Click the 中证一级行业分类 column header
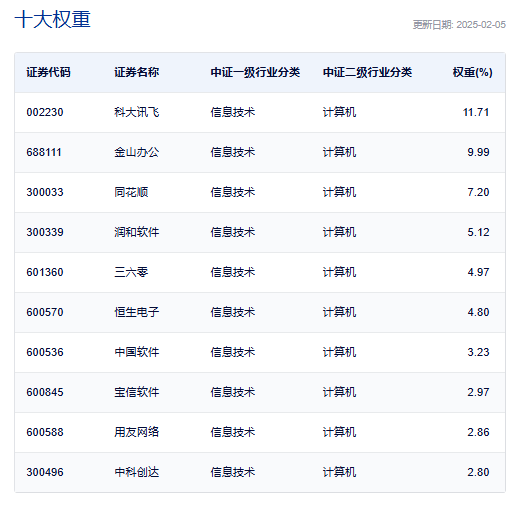This screenshot has height=508, width=519. pos(255,72)
